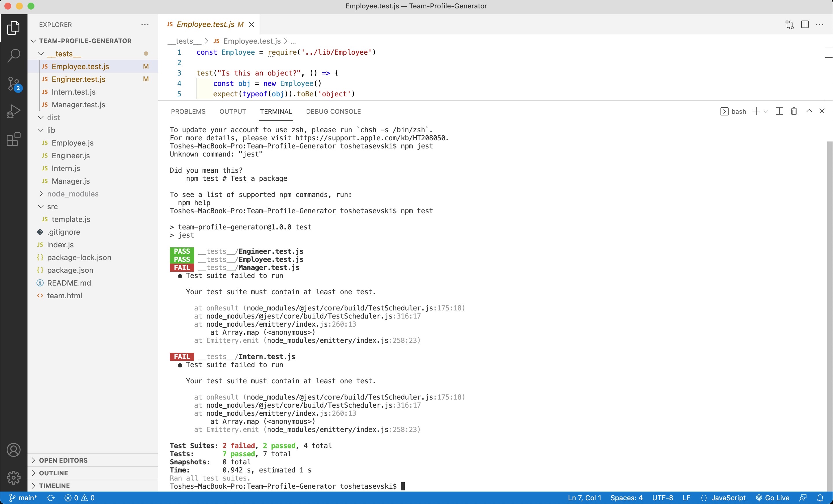Kill the terminal using the trash icon
The height and width of the screenshot is (504, 833).
794,111
